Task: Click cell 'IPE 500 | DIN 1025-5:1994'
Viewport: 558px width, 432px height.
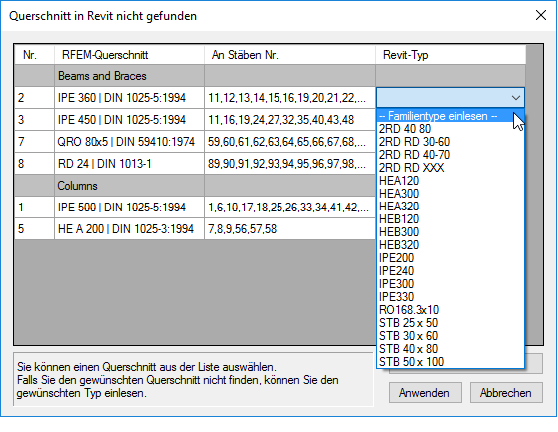Action: coord(130,207)
